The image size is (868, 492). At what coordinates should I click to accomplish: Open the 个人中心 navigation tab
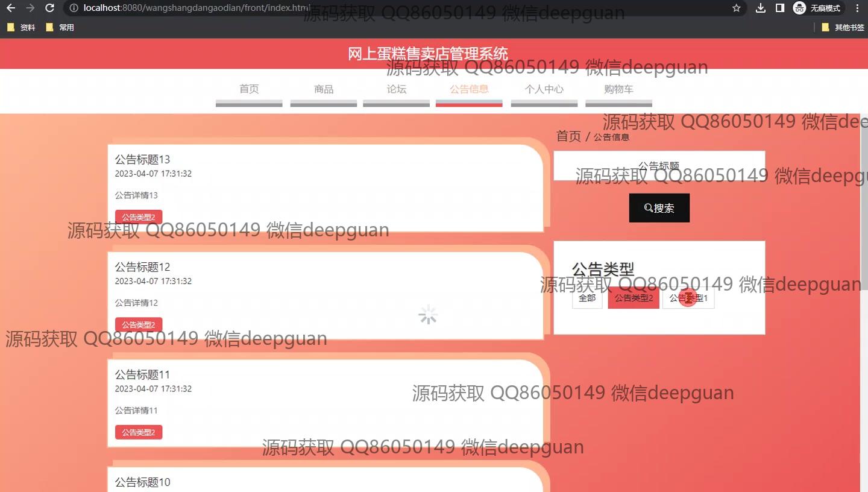click(x=544, y=89)
